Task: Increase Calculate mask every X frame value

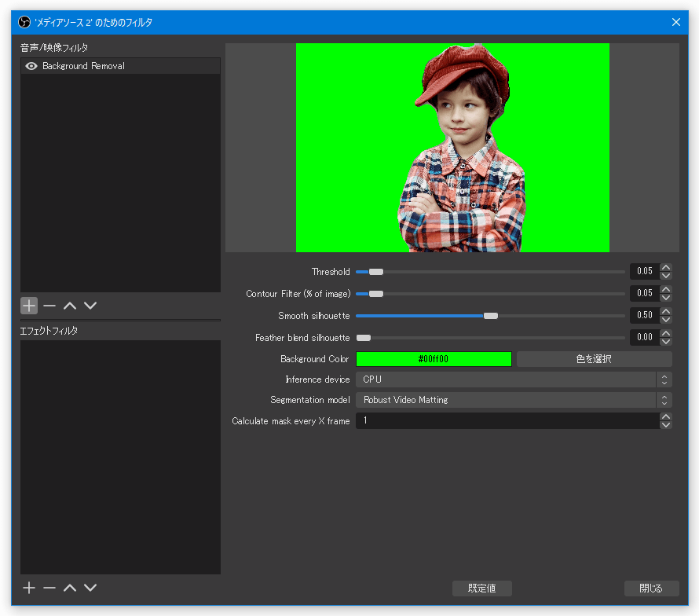Action: tap(665, 416)
